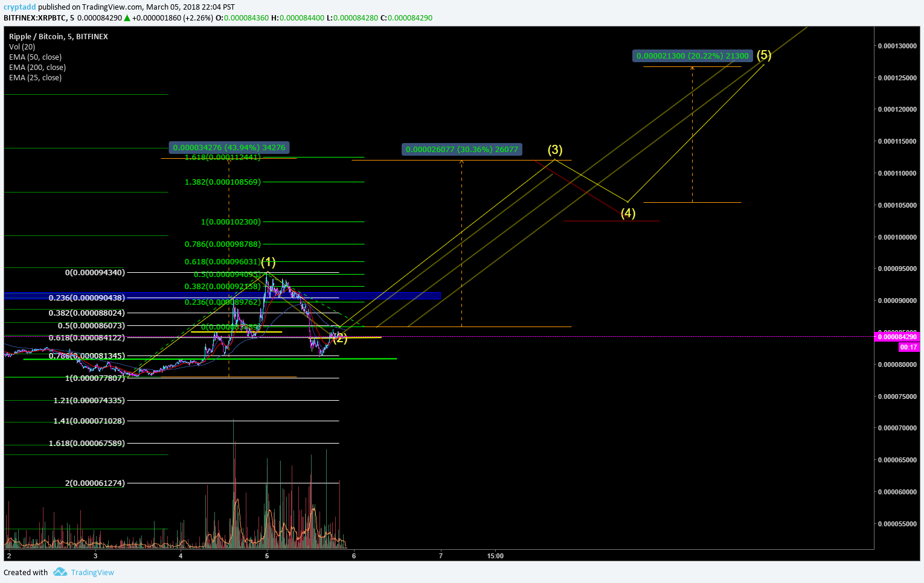The image size is (924, 583).
Task: Select the Vol (20) indicator label
Action: 22,47
